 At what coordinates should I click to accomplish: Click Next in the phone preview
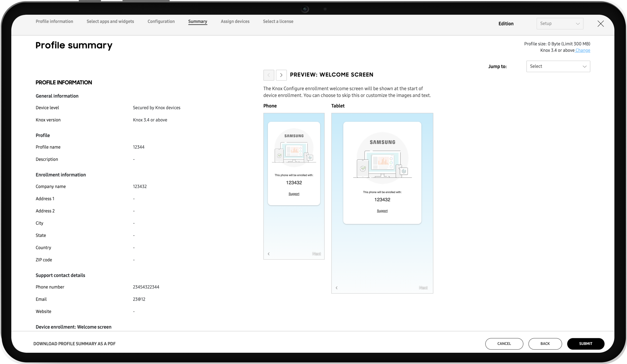tap(316, 254)
